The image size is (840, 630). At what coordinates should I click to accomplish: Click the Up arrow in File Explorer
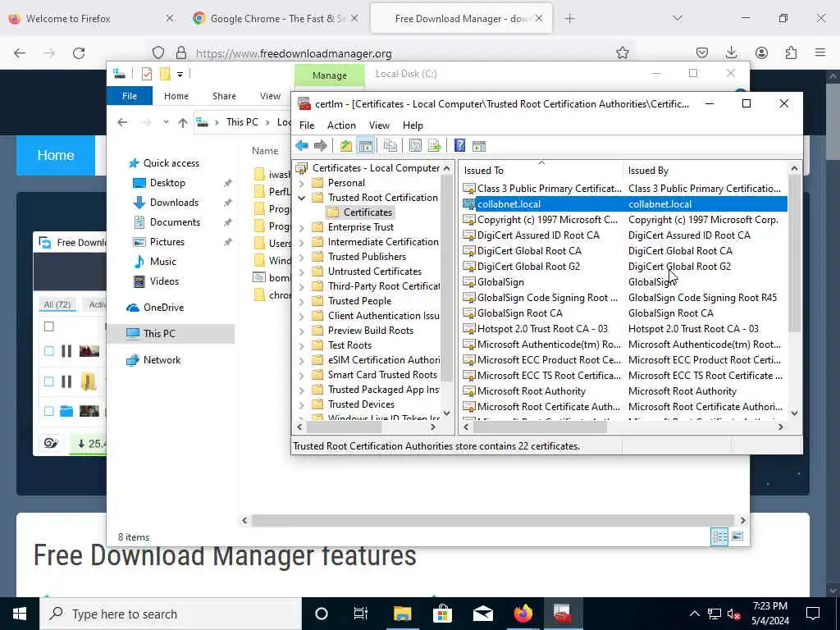183,123
